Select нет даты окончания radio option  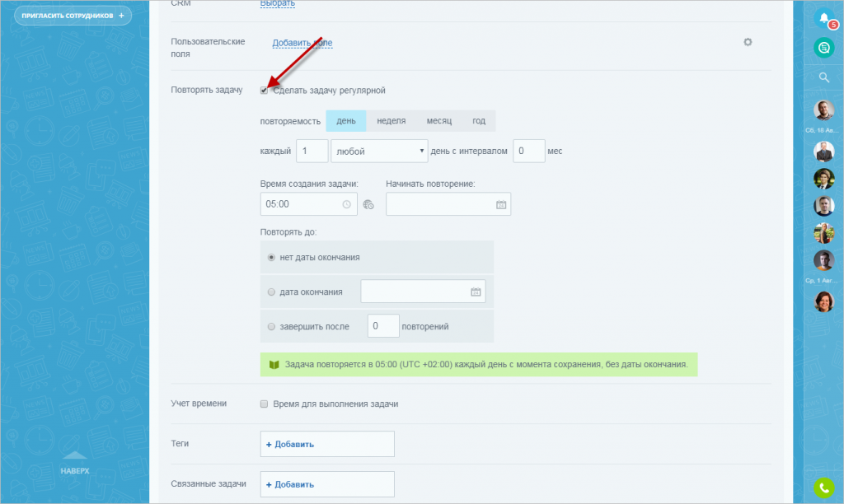pyautogui.click(x=271, y=258)
